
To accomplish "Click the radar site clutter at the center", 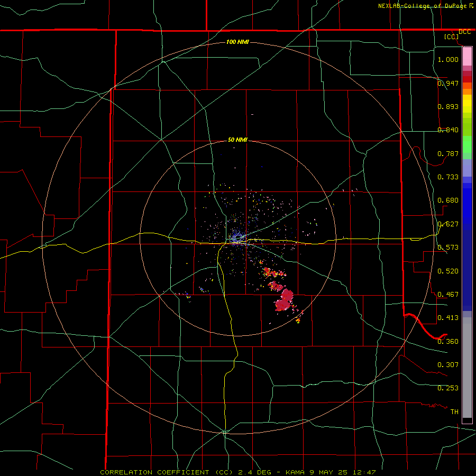I will pyautogui.click(x=237, y=239).
